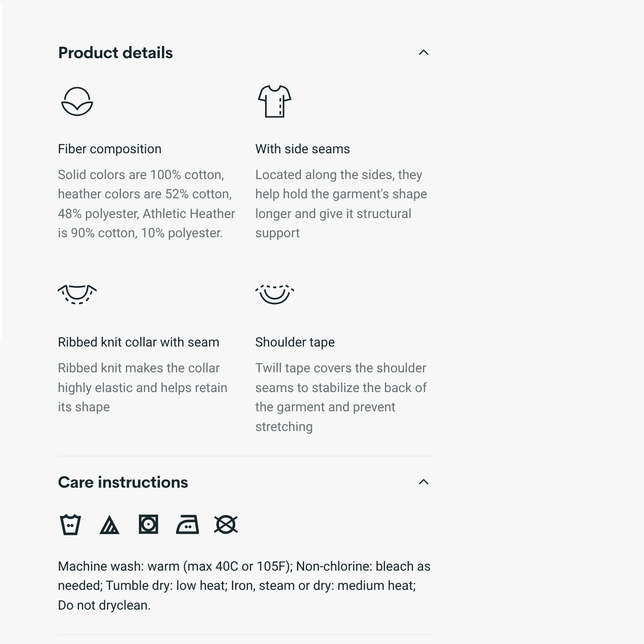Click the tumble dry care icon

(x=148, y=525)
